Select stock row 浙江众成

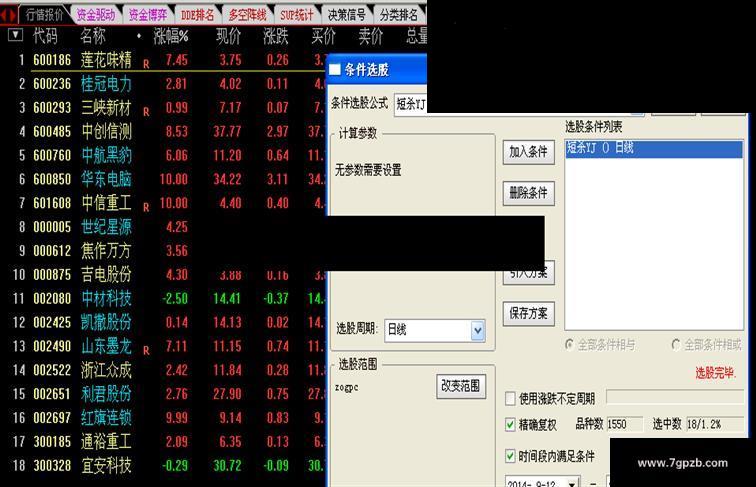pyautogui.click(x=164, y=370)
